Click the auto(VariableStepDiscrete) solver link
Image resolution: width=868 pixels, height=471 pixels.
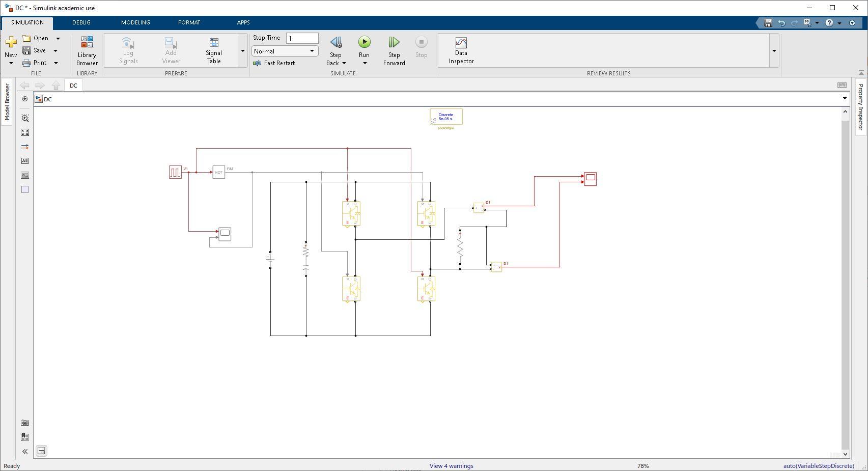pyautogui.click(x=819, y=466)
